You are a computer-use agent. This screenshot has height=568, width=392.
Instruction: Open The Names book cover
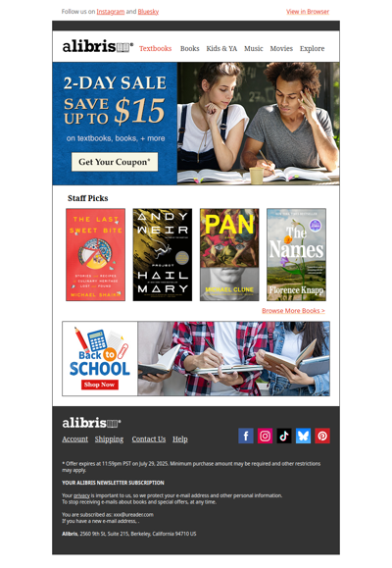point(296,255)
